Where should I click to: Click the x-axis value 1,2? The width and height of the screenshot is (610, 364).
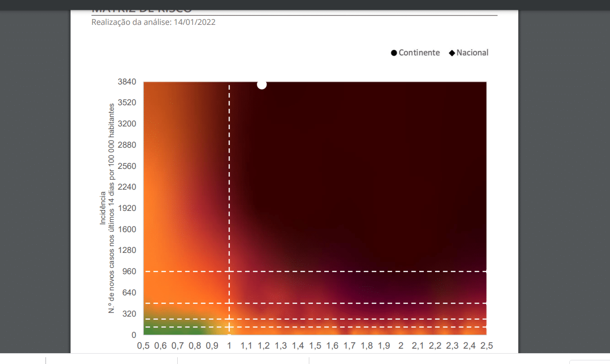coord(264,346)
